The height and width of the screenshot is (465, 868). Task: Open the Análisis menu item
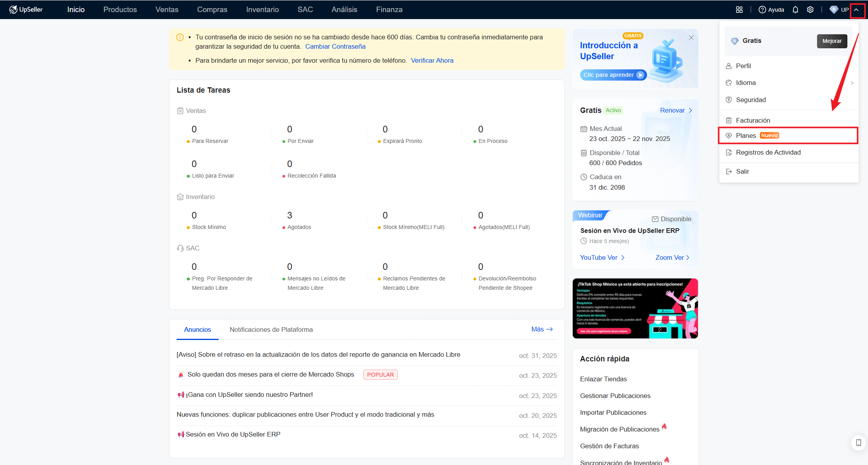(344, 9)
